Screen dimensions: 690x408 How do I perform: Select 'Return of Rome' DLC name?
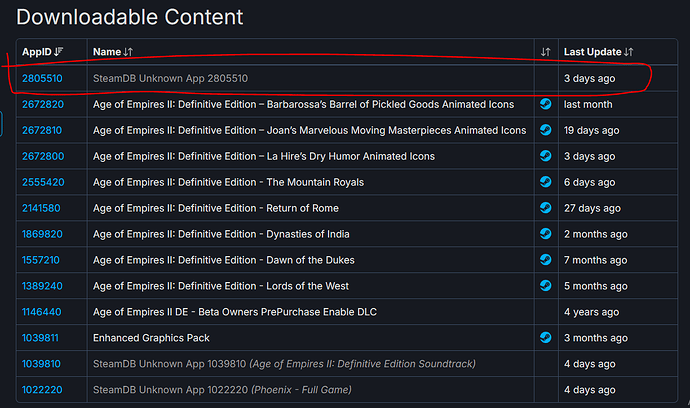pyautogui.click(x=216, y=208)
